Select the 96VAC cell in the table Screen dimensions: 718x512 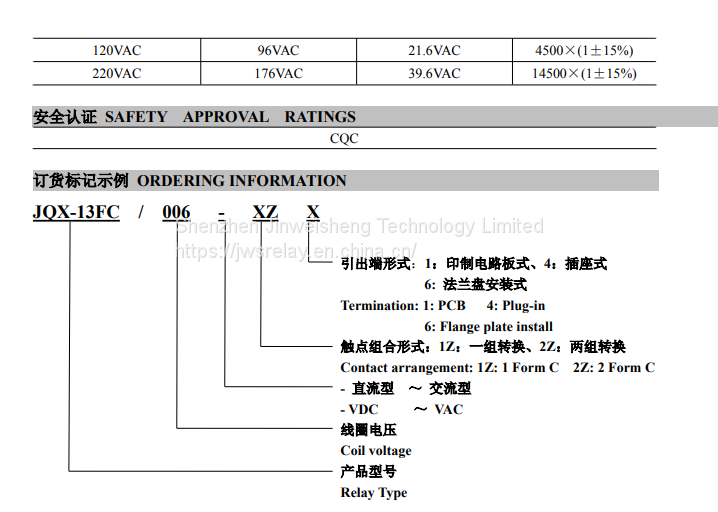pos(279,50)
